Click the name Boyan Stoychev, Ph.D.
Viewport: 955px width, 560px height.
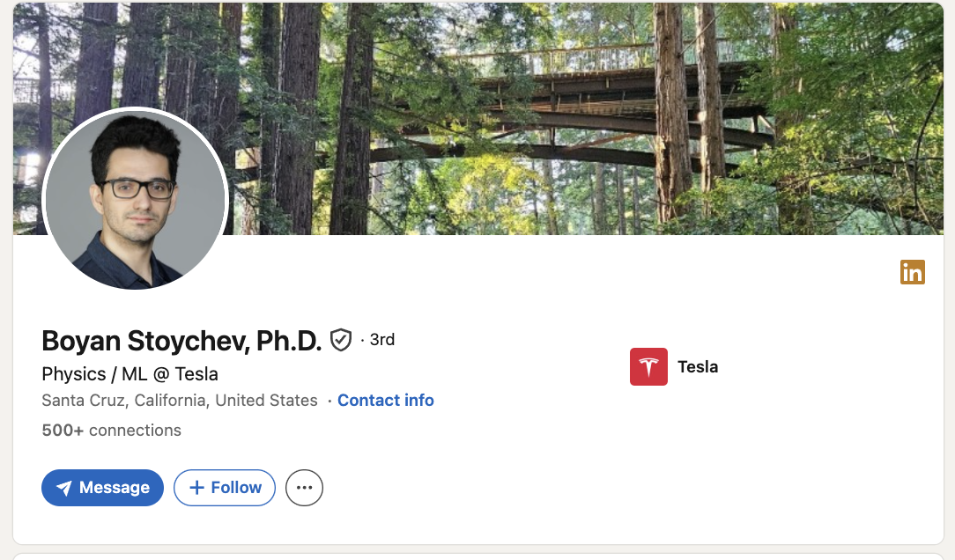tap(181, 341)
